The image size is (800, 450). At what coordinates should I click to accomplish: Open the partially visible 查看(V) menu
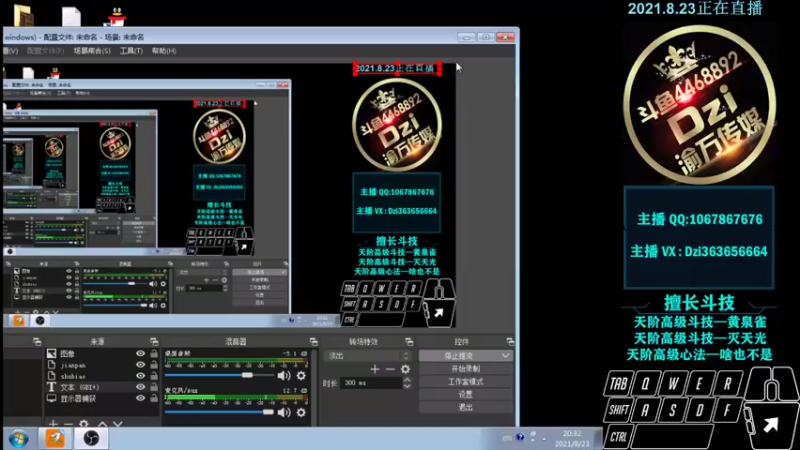click(10, 51)
